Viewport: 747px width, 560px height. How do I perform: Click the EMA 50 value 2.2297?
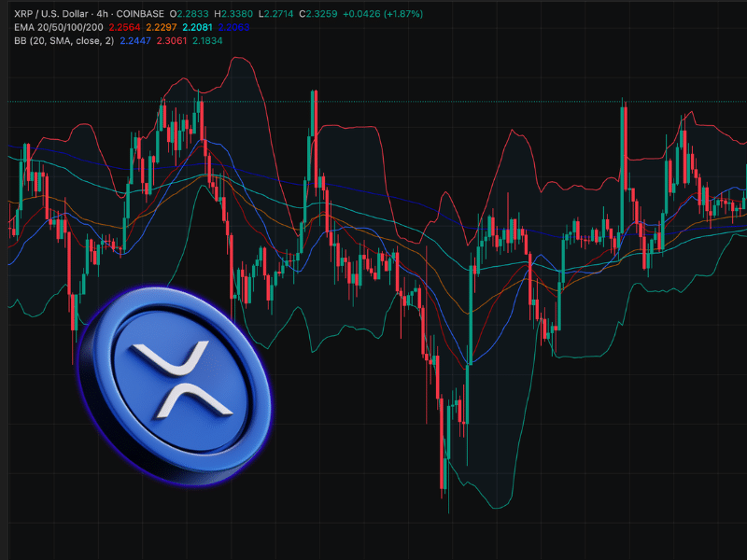161,27
